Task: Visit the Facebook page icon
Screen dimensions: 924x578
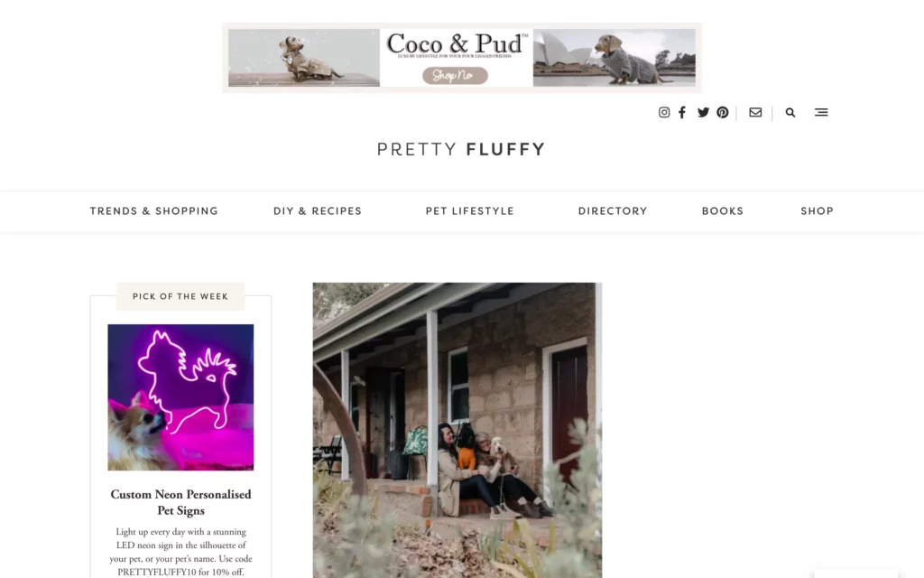Action: (682, 112)
